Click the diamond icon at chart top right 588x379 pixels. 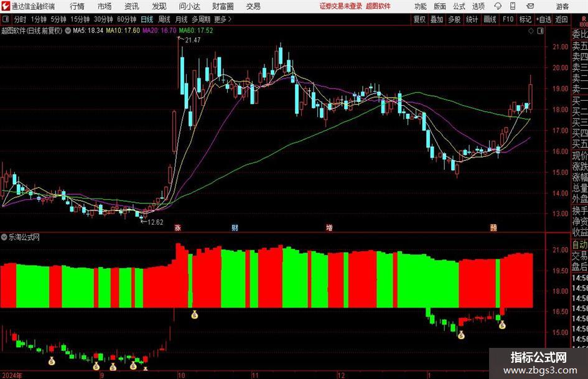click(x=531, y=31)
